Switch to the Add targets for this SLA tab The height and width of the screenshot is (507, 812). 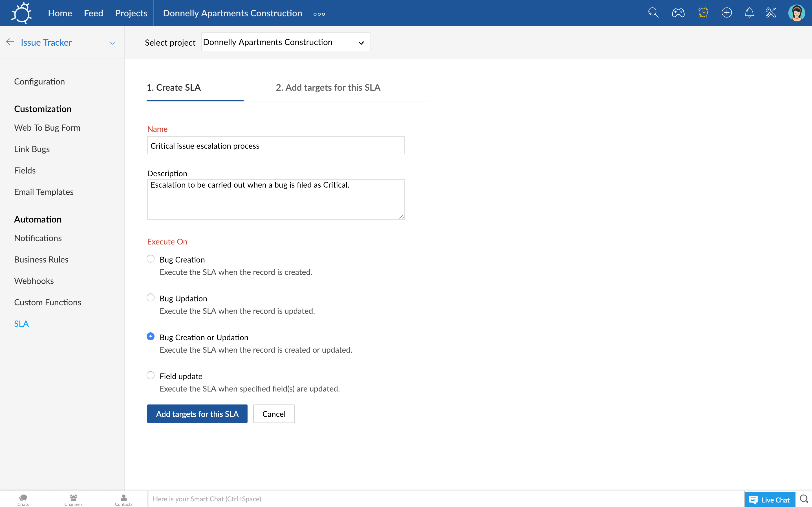[x=328, y=88]
